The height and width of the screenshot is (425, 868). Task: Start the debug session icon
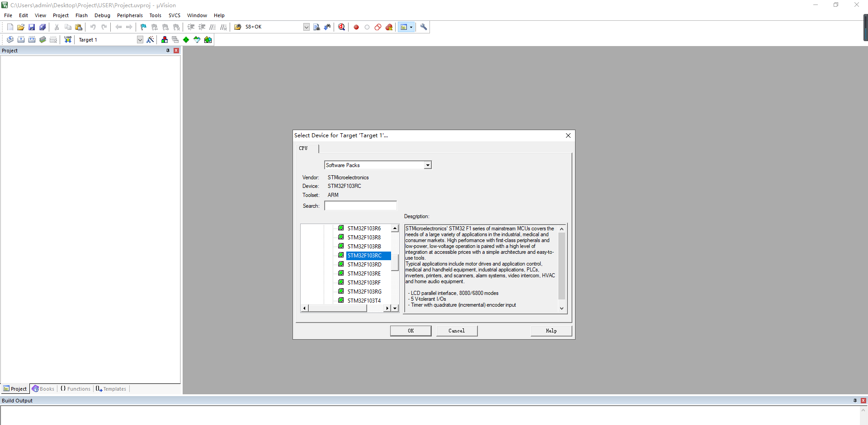click(x=341, y=27)
